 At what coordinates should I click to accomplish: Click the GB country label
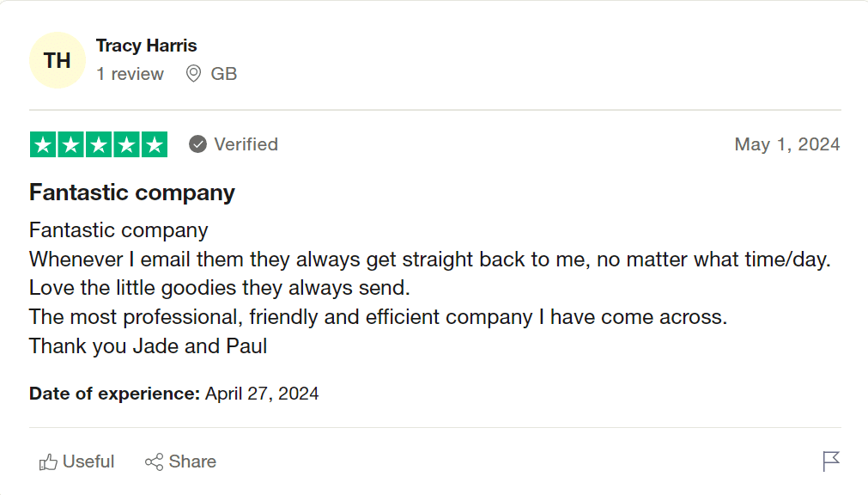coord(224,74)
